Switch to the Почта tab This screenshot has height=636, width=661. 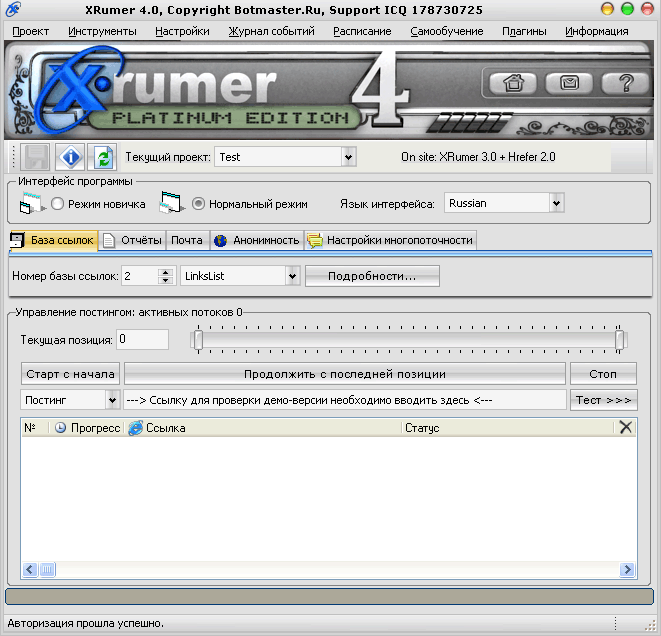click(187, 240)
